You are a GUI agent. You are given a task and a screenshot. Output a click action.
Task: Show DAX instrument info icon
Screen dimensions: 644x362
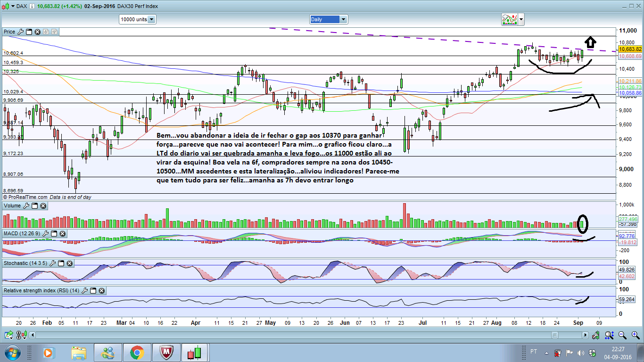pos(32,6)
